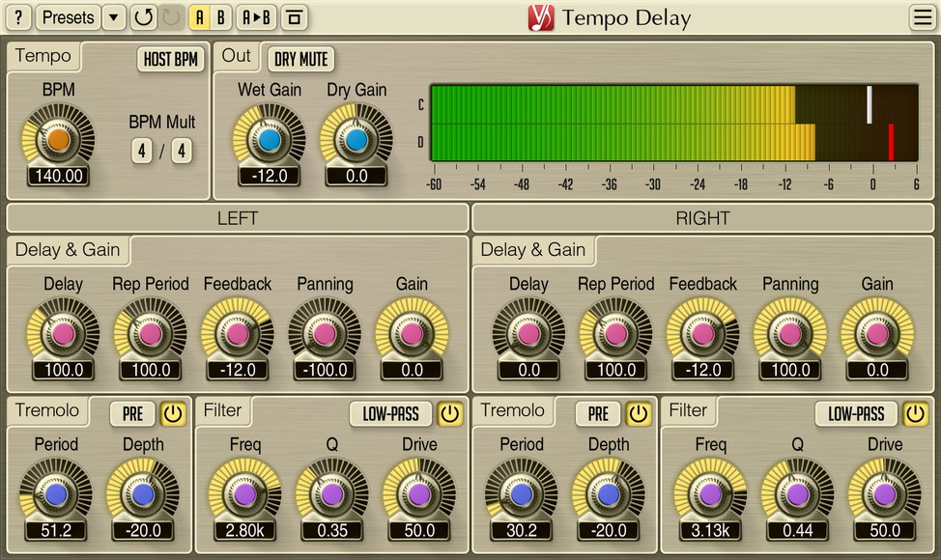The height and width of the screenshot is (560, 941).
Task: Click the Wet Gain knob
Action: [270, 140]
